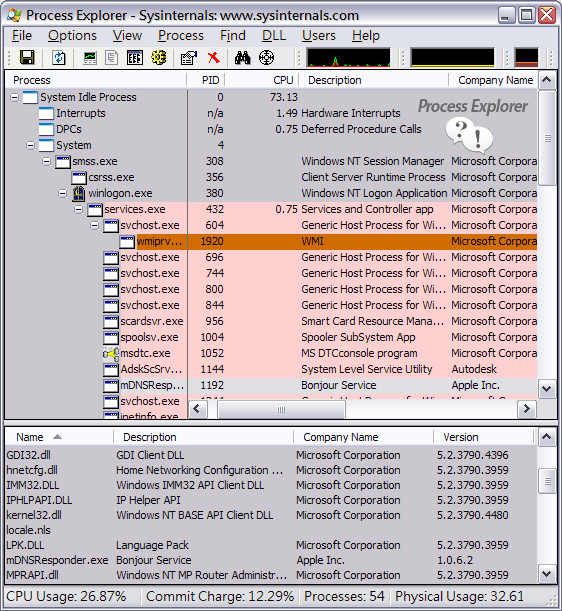
Task: Click the physical memory mini graph
Action: tap(527, 58)
